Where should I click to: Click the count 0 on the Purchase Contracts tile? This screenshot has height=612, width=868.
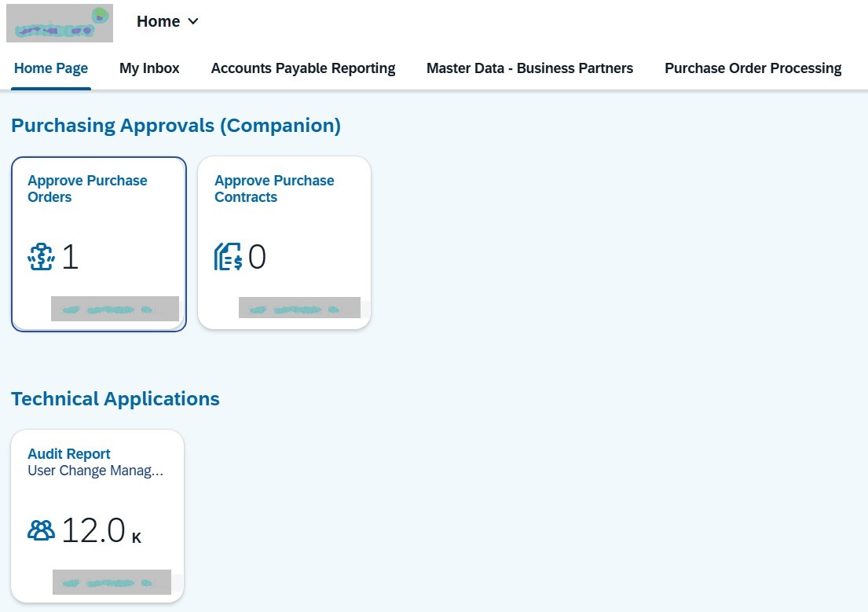(x=257, y=258)
